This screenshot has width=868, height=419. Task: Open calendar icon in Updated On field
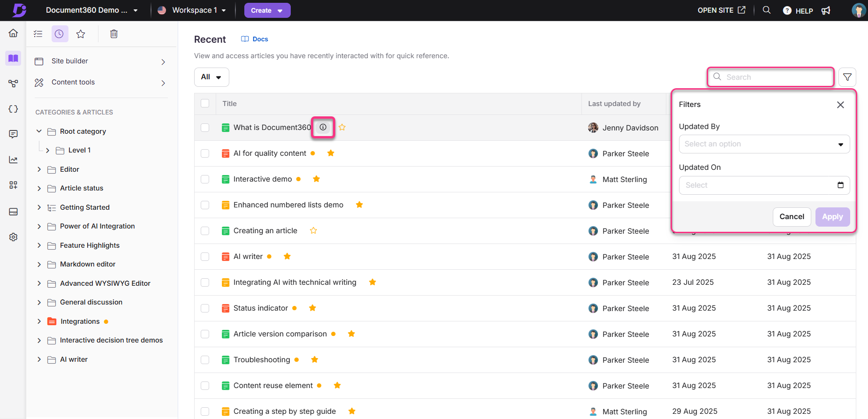pos(841,185)
